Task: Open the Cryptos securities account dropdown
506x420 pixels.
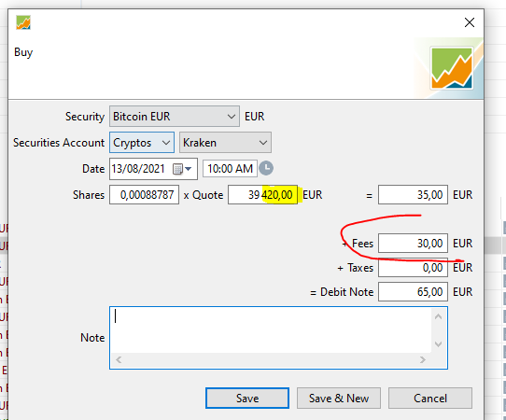Action: (x=142, y=142)
